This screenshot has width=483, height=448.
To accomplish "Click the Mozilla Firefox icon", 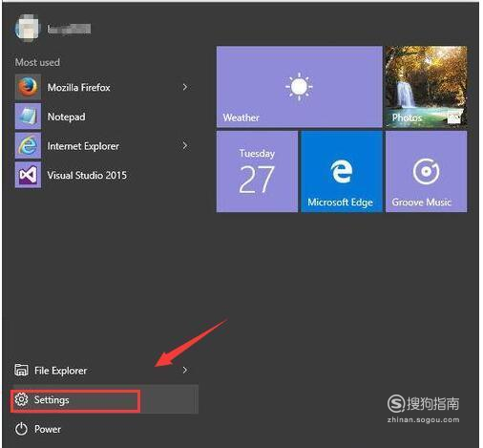I will tap(28, 87).
